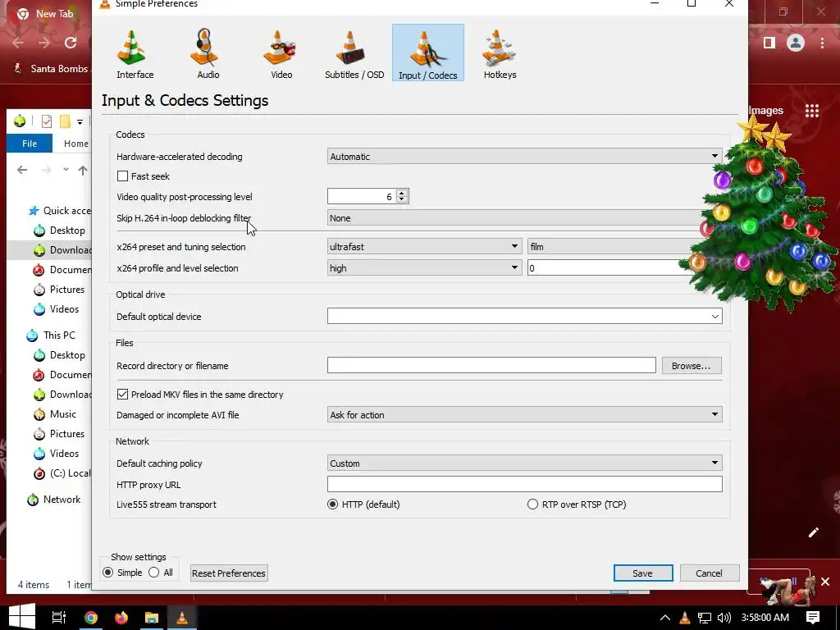Open the Subtitles / OSD preferences icon
The image size is (840, 630).
[x=354, y=53]
